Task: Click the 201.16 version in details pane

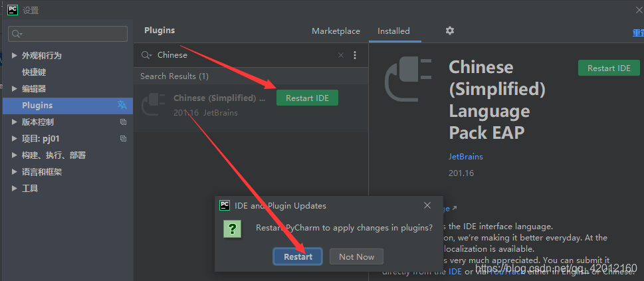Action: [461, 173]
